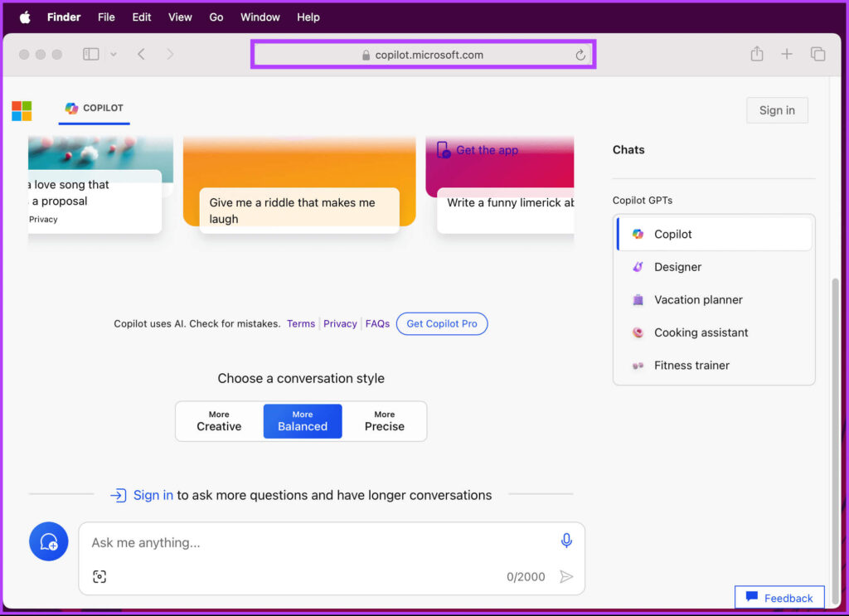
Task: Open the File menu
Action: tap(106, 17)
